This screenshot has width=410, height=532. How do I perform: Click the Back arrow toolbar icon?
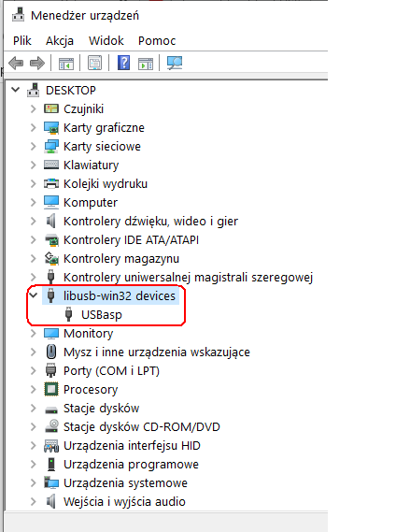pyautogui.click(x=16, y=63)
